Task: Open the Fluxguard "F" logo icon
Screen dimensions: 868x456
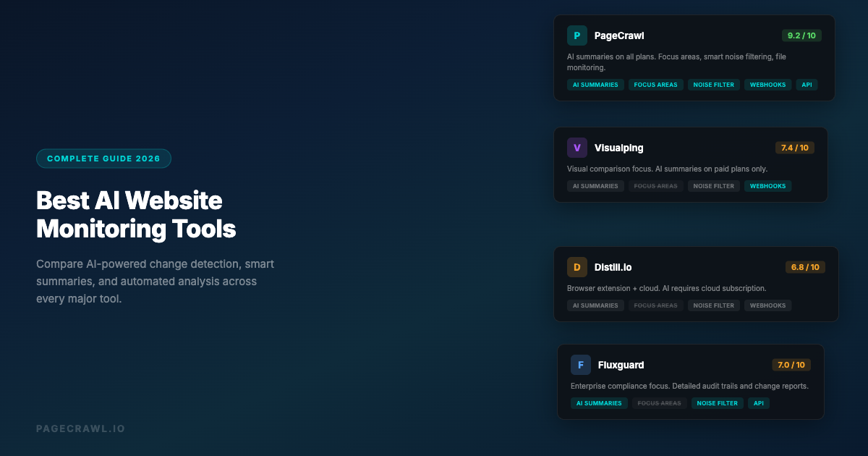Action: [580, 364]
